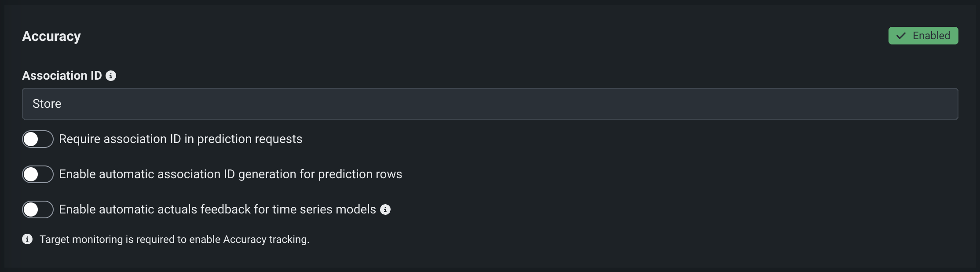This screenshot has width=980, height=272.
Task: Click the 'Target monitoring is required' note text
Action: [x=174, y=239]
